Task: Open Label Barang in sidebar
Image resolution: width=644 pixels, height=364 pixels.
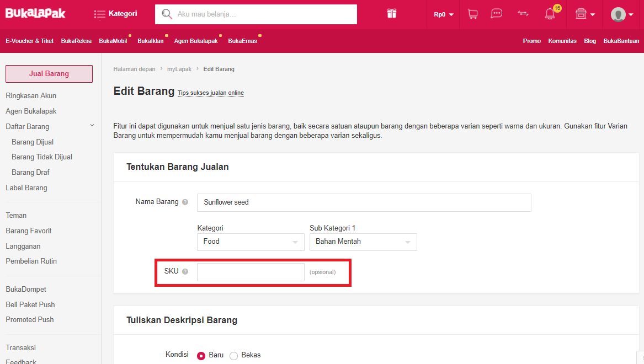Action: pyautogui.click(x=26, y=188)
